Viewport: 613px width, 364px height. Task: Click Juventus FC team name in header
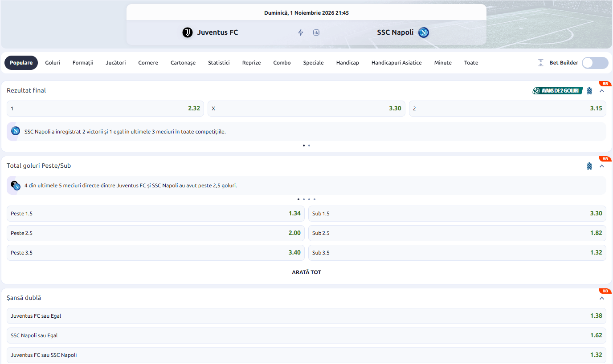218,32
